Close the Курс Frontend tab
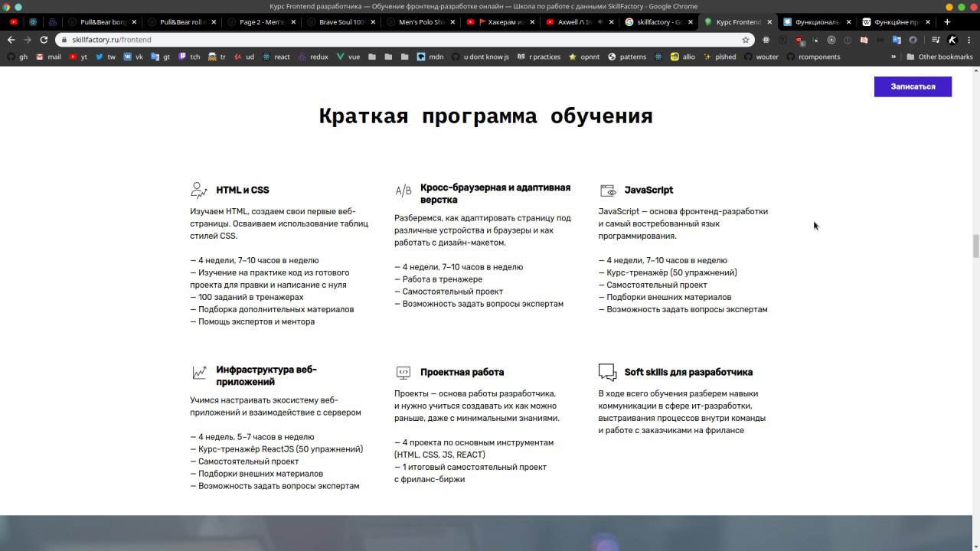 [x=769, y=22]
